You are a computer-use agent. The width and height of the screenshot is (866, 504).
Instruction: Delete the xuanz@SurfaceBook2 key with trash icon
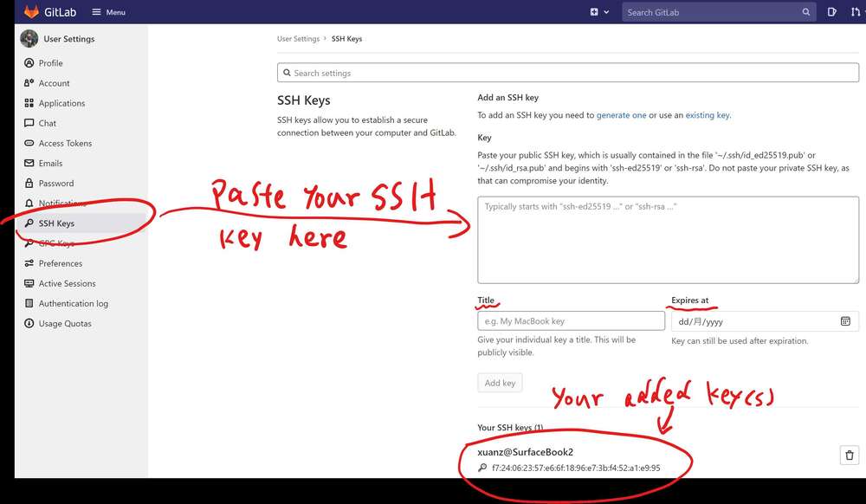coord(849,456)
